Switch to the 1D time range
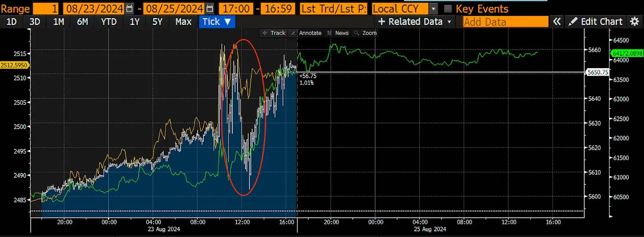644x237 pixels. 11,22
